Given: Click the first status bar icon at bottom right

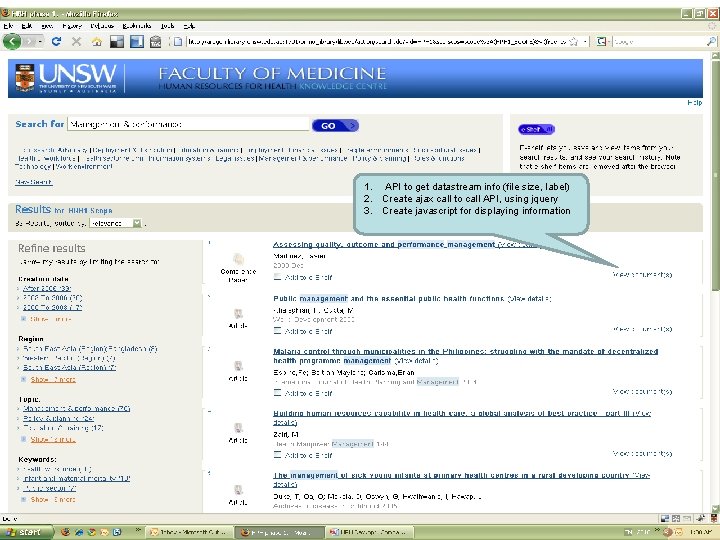Looking at the screenshot, I should (664, 518).
